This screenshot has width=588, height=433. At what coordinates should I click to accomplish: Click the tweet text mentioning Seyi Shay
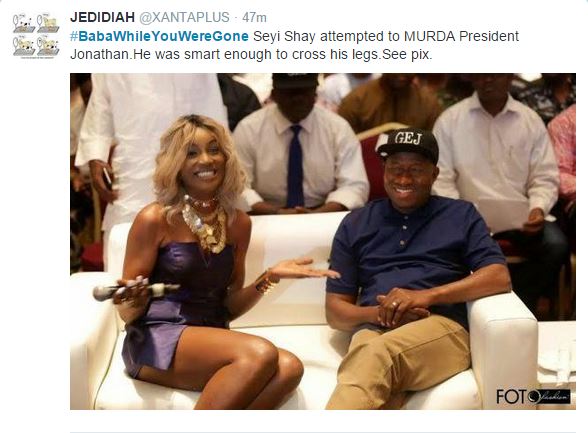click(x=294, y=45)
